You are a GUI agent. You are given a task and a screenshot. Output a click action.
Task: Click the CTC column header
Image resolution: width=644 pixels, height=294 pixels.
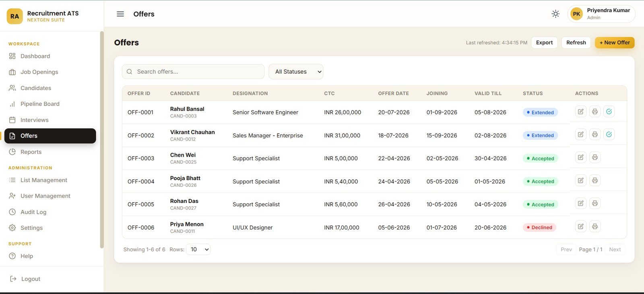pyautogui.click(x=329, y=93)
